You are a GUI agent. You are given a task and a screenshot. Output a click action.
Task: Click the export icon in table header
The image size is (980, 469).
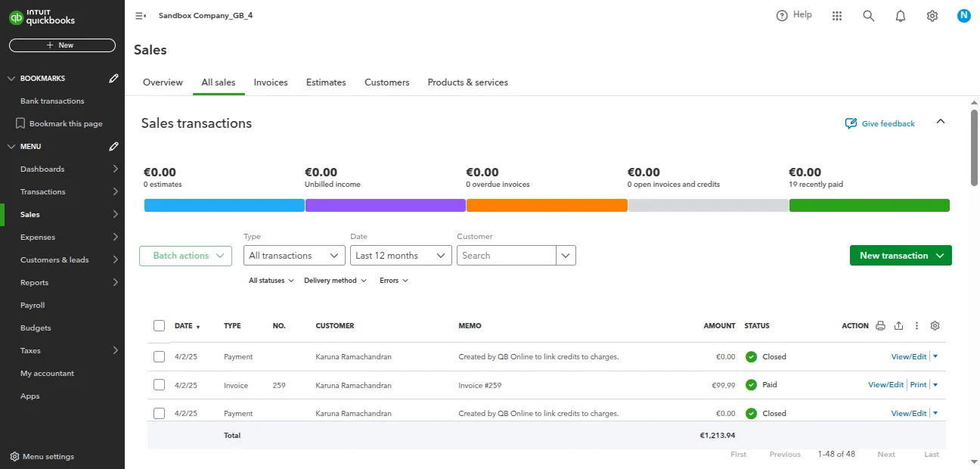[898, 326]
